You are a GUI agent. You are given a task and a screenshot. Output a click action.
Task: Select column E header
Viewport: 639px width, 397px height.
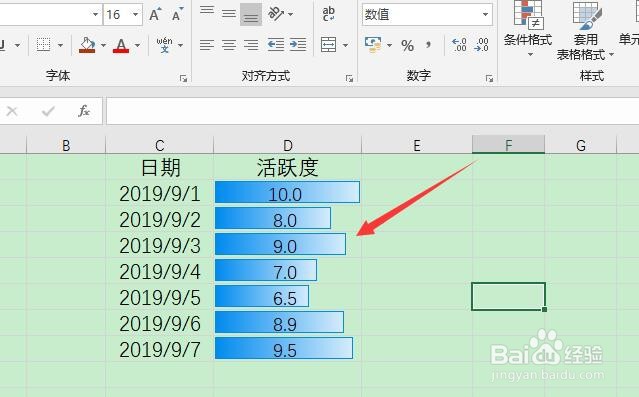tap(416, 145)
